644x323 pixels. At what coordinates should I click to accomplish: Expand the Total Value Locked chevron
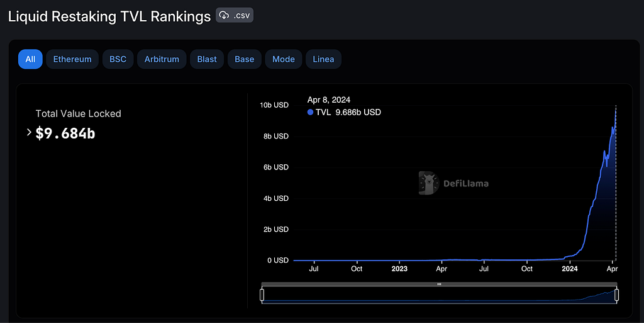[x=29, y=132]
